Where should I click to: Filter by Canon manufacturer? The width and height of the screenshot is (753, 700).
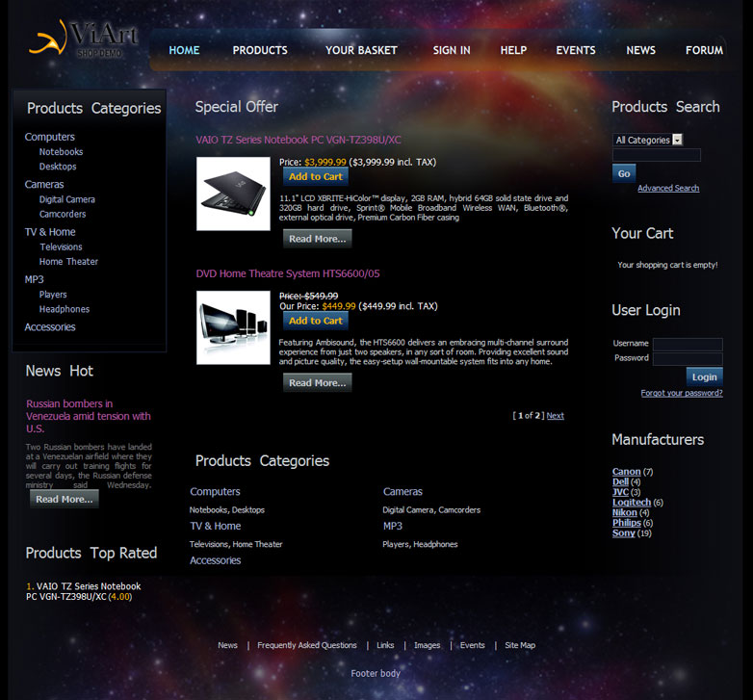point(626,472)
